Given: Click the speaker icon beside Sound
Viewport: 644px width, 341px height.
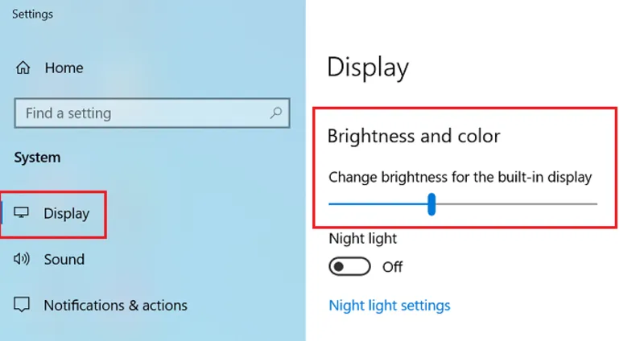Looking at the screenshot, I should [22, 259].
